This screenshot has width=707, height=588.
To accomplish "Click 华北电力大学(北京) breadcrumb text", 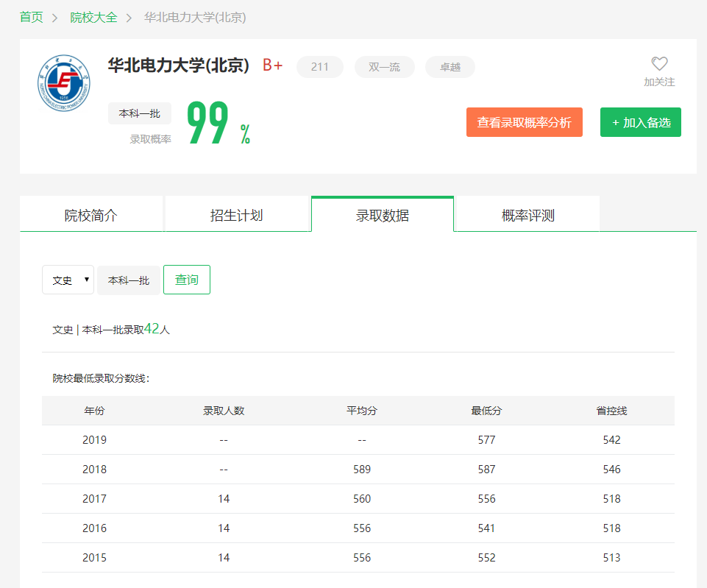I will click(195, 18).
